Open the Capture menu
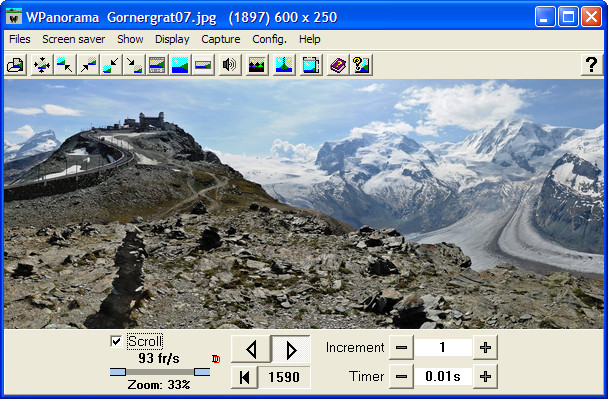This screenshot has height=399, width=608. [221, 39]
